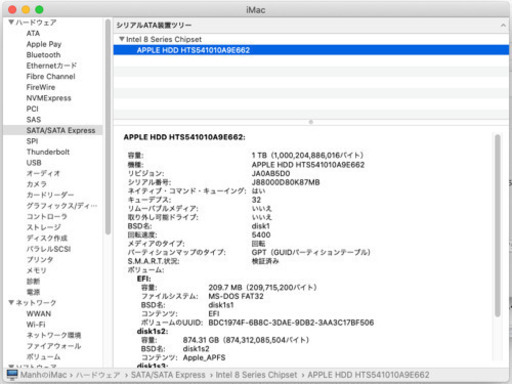The width and height of the screenshot is (512, 384).
Task: Collapse the ハードウェア section
Action: point(11,22)
